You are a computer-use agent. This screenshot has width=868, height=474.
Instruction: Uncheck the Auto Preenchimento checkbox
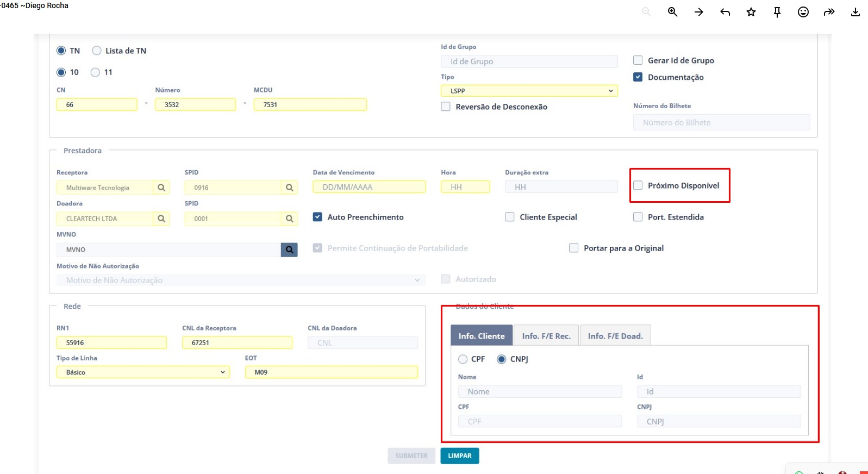[318, 217]
